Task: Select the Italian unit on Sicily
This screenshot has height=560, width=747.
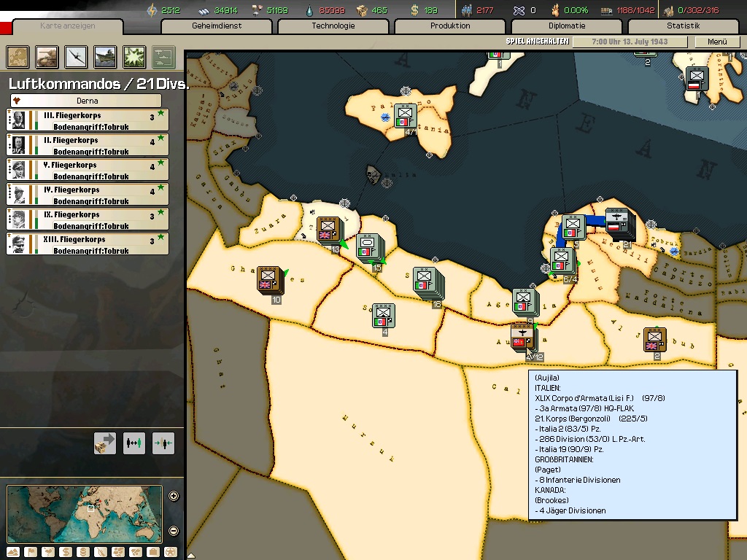Action: pyautogui.click(x=405, y=115)
